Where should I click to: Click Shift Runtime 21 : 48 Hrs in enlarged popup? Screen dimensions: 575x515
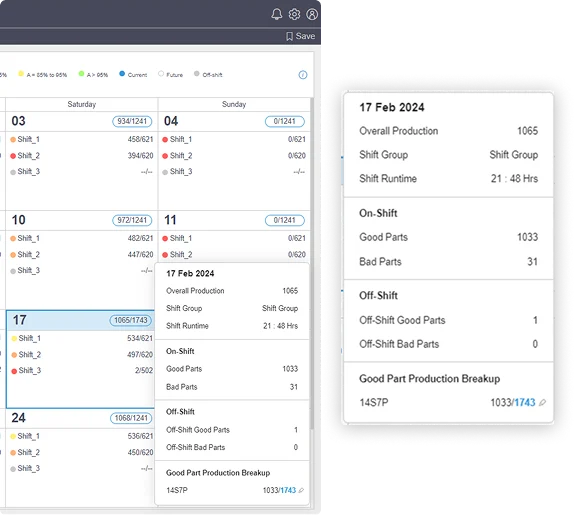coord(514,179)
